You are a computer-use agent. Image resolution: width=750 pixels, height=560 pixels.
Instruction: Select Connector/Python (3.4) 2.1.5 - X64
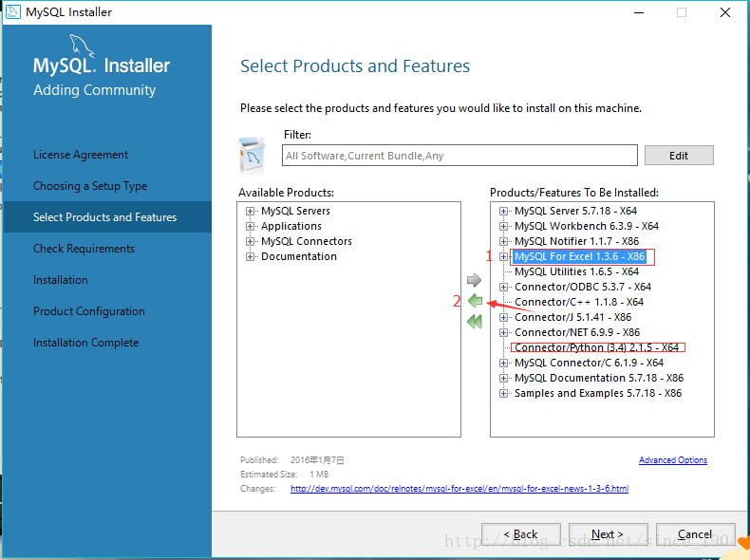(596, 347)
